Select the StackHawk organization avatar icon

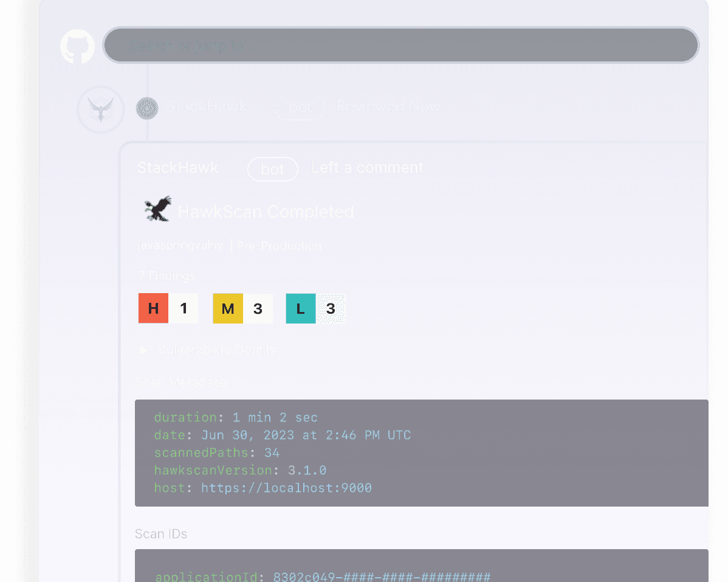pos(100,109)
